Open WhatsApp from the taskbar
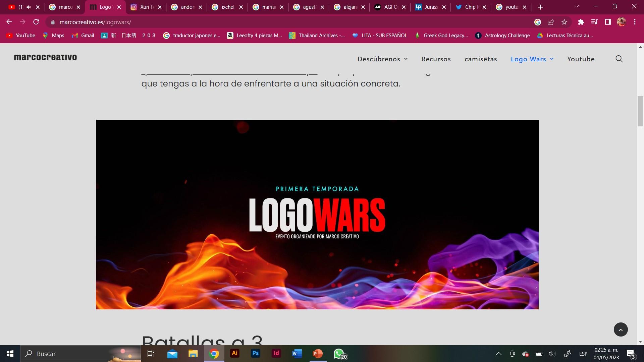The image size is (644, 362). [x=339, y=353]
